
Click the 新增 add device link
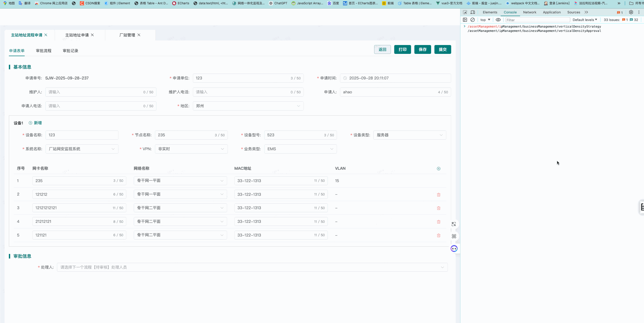tap(37, 123)
